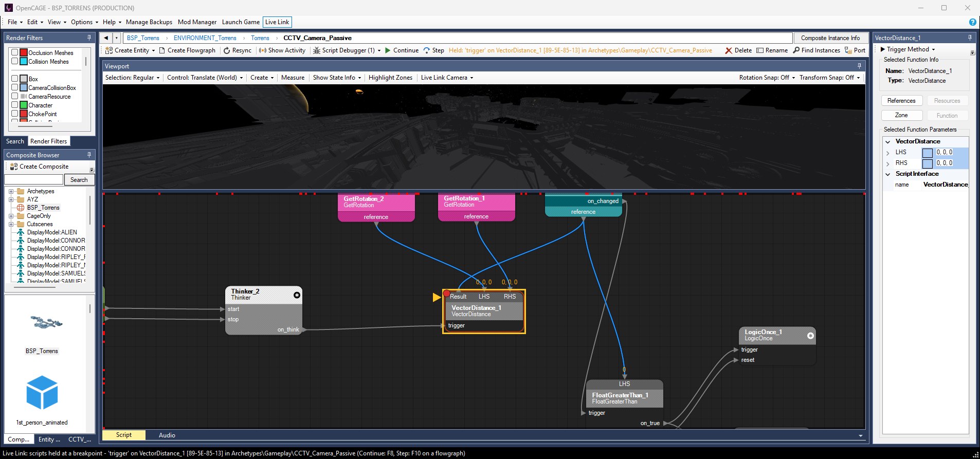
Task: Click the LogicOnce_1 node circle icon
Action: [810, 336]
